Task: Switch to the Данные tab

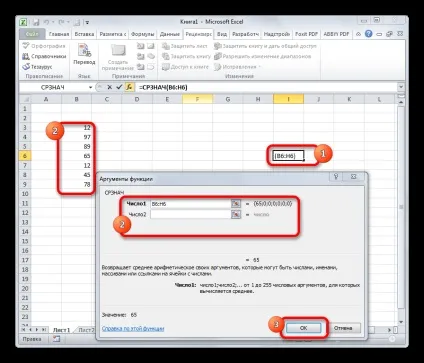Action: 170,34
